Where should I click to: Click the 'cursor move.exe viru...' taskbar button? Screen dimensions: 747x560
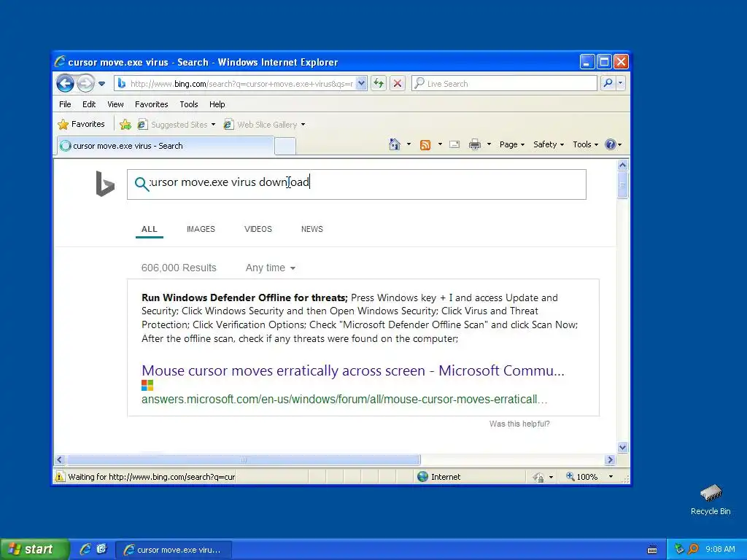tap(174, 550)
